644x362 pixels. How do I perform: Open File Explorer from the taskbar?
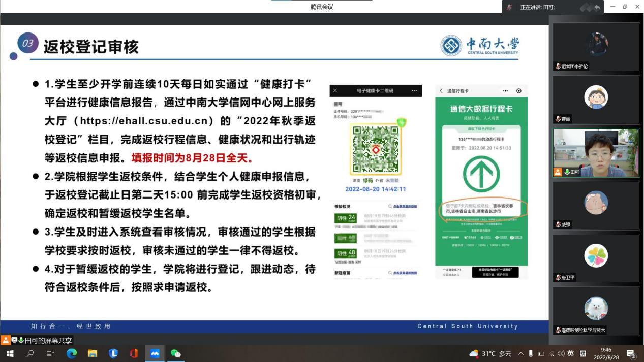coord(93,354)
